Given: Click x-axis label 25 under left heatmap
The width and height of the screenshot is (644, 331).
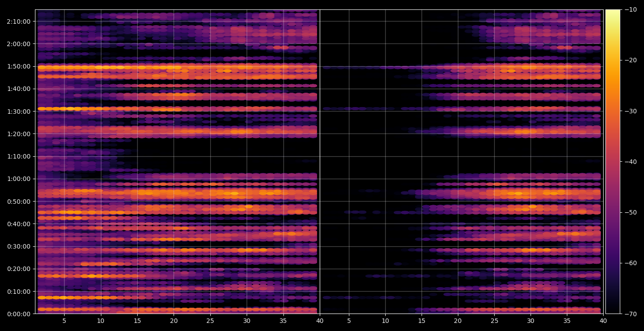Looking at the screenshot, I should pos(210,321).
